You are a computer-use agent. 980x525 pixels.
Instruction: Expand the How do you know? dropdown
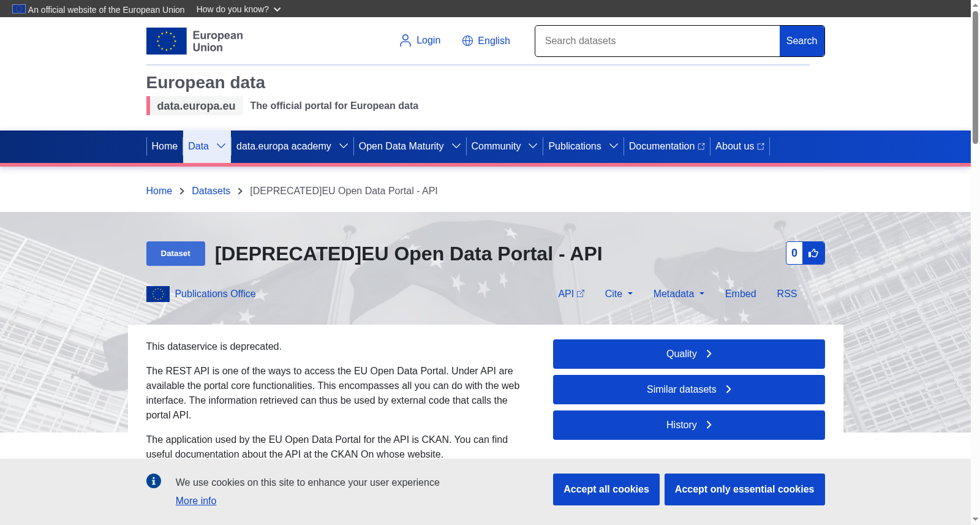[x=239, y=9]
